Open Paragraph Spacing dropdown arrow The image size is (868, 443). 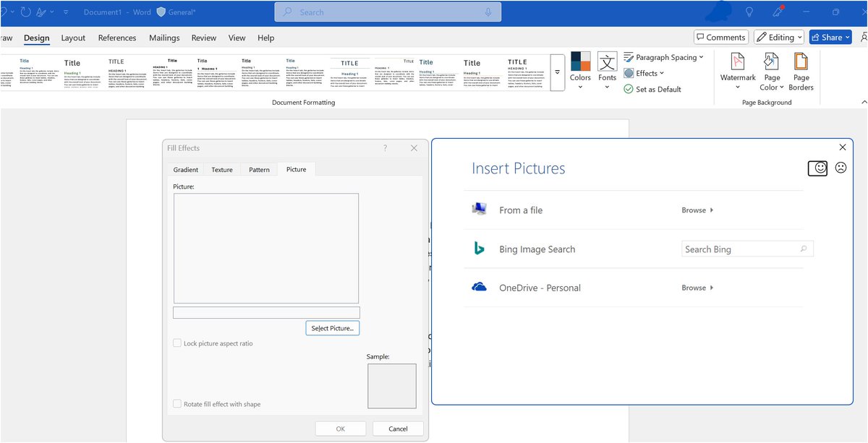coord(702,57)
